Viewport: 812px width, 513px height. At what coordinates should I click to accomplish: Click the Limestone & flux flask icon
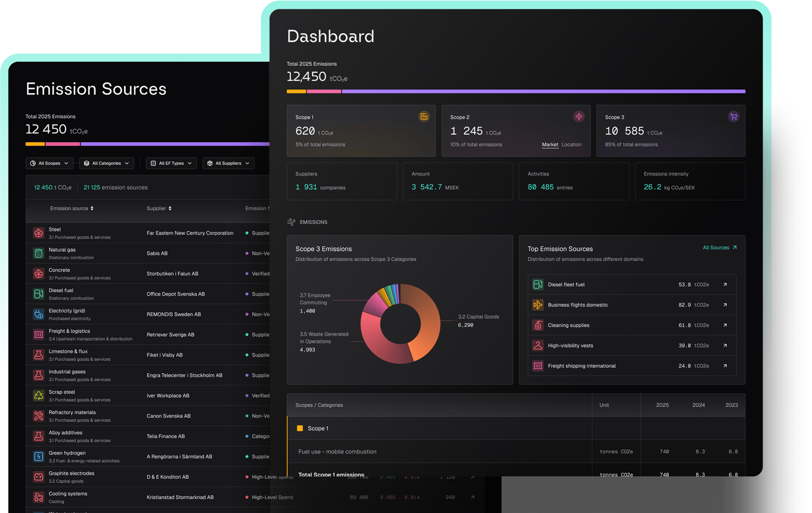[x=39, y=355]
